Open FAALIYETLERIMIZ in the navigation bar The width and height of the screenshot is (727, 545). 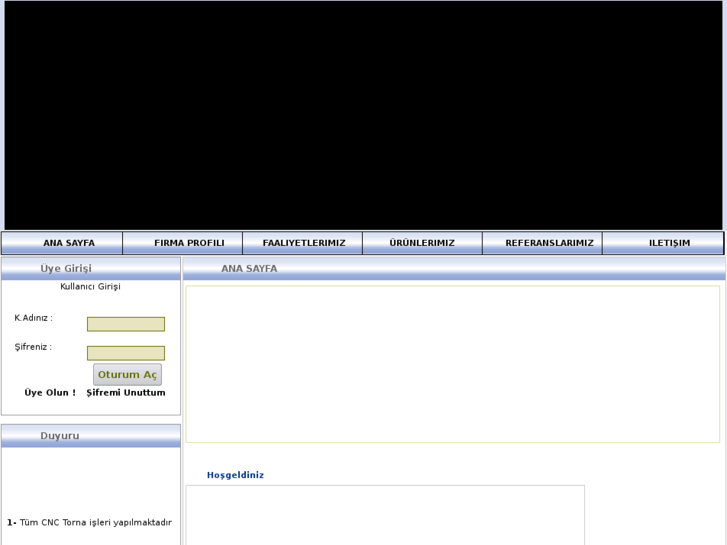tap(303, 243)
